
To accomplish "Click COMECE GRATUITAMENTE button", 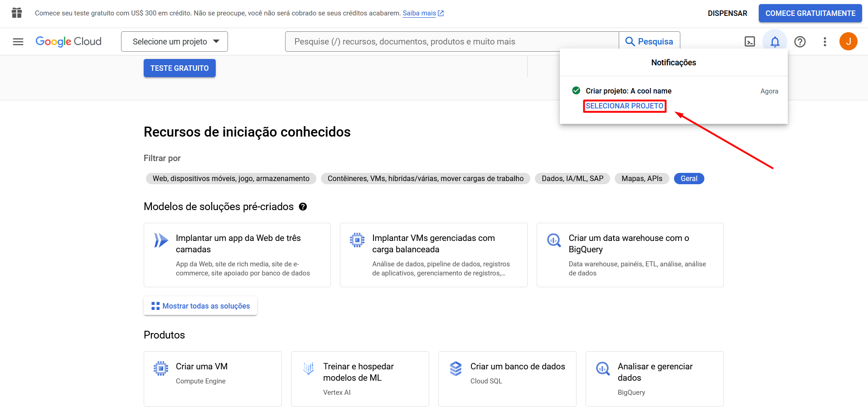I will 810,13.
